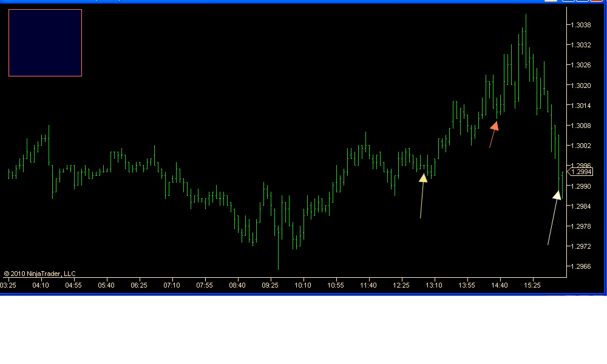Click the 1.3026 price axis label
Screen dimensions: 607x364
pos(581,65)
